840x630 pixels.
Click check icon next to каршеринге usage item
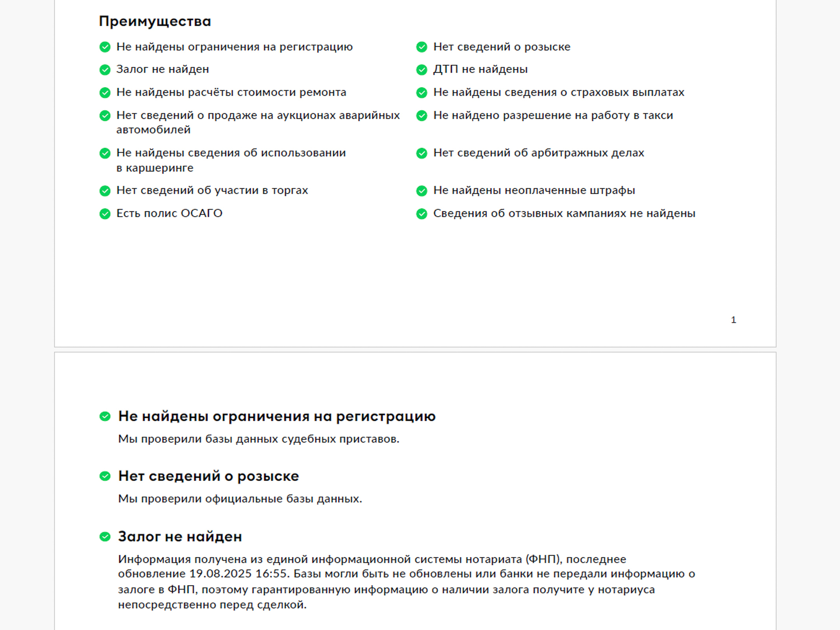pos(105,153)
